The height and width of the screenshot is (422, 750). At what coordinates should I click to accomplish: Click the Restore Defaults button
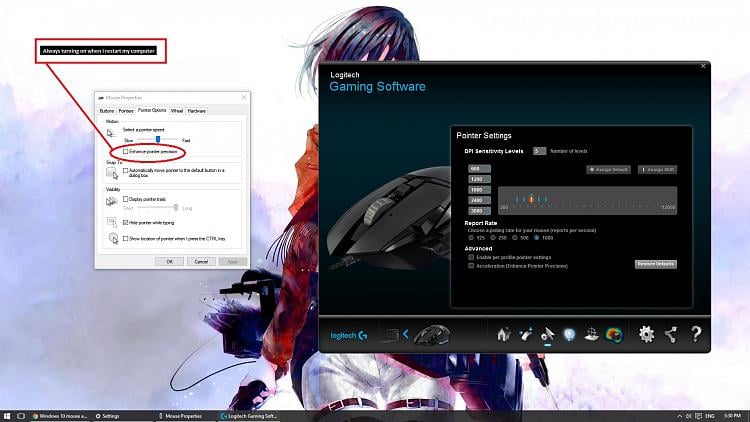pyautogui.click(x=655, y=264)
